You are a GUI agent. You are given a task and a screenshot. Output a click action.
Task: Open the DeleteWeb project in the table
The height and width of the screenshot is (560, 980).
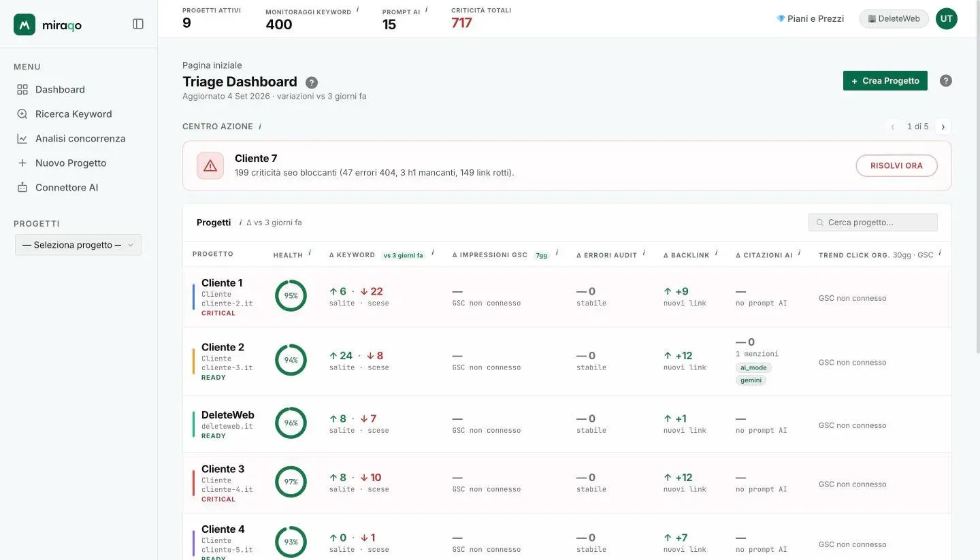pos(567,424)
